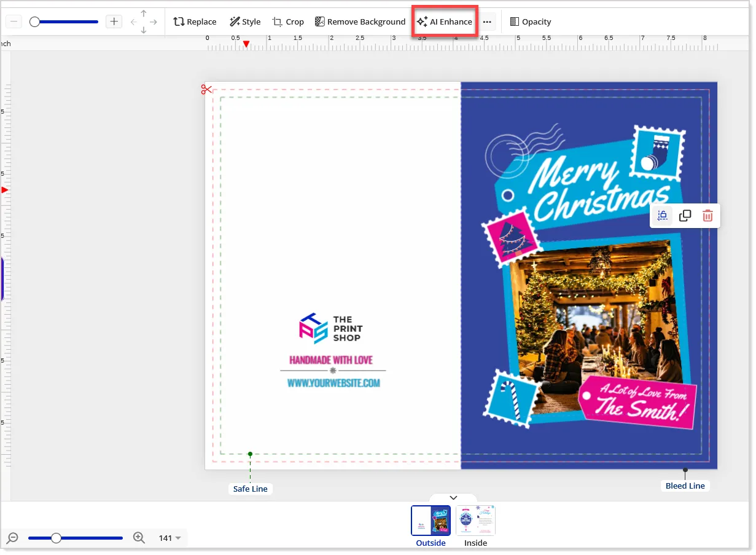Select The Print Shop logo on back cover
The image size is (756, 555).
pos(330,328)
